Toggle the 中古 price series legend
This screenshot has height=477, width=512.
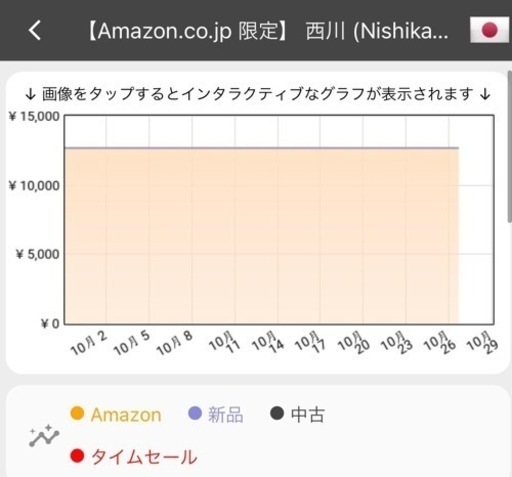tap(297, 414)
